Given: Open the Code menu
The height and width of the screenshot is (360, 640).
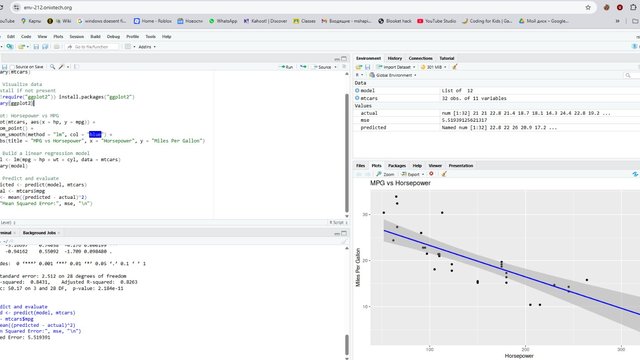Looking at the screenshot, I should pos(26,36).
